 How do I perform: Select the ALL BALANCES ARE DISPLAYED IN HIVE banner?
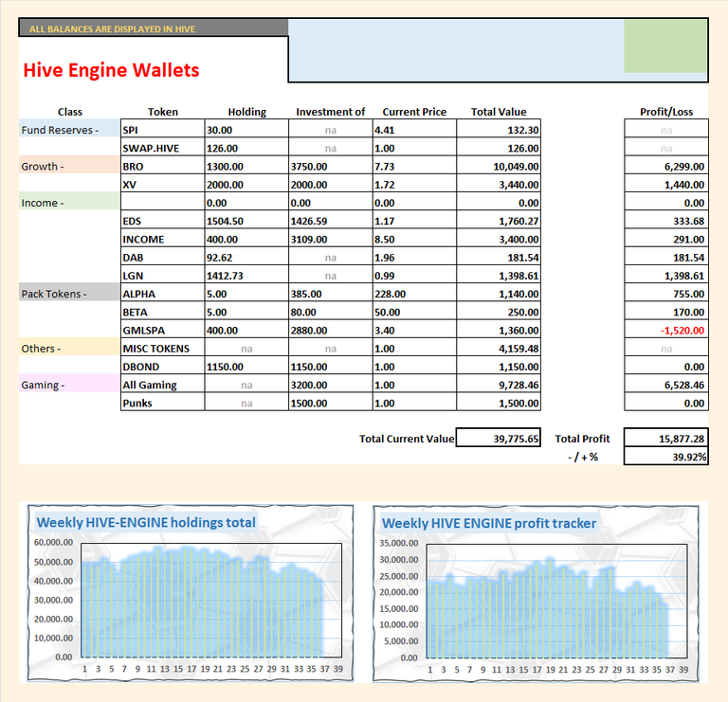point(154,28)
